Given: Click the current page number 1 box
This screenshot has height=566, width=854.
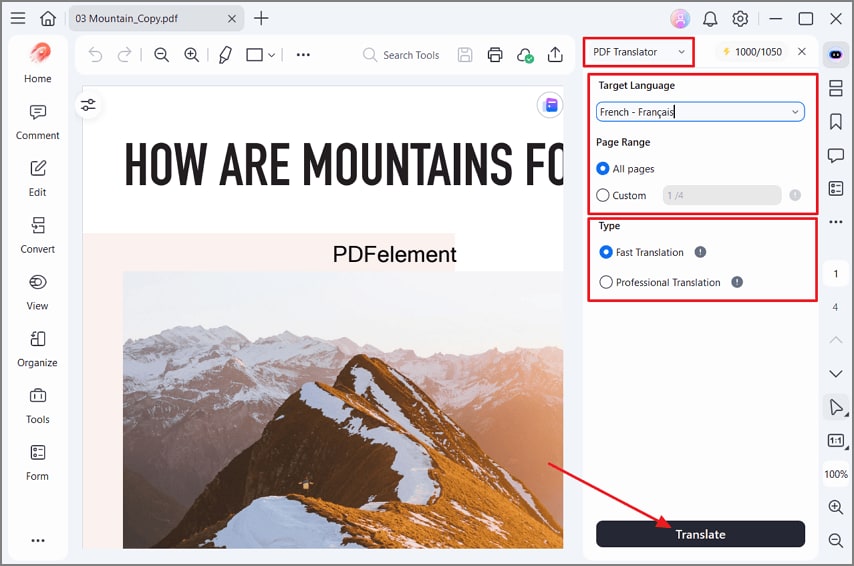Looking at the screenshot, I should pyautogui.click(x=835, y=273).
